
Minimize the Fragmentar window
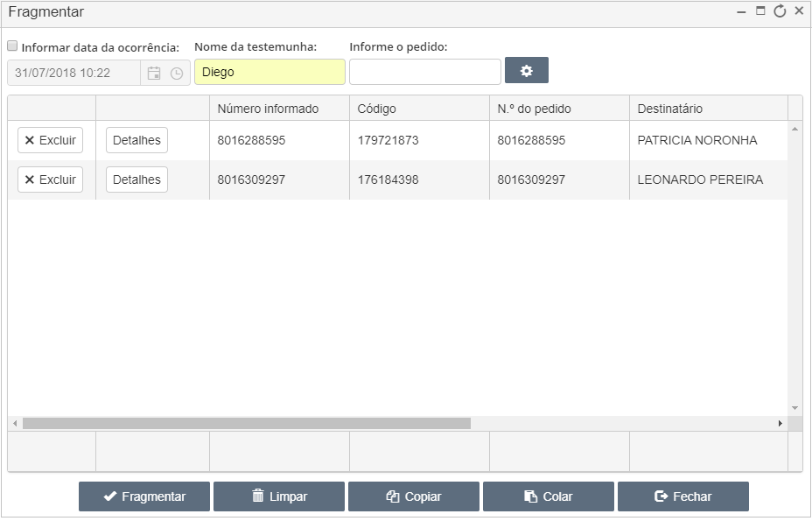point(741,11)
